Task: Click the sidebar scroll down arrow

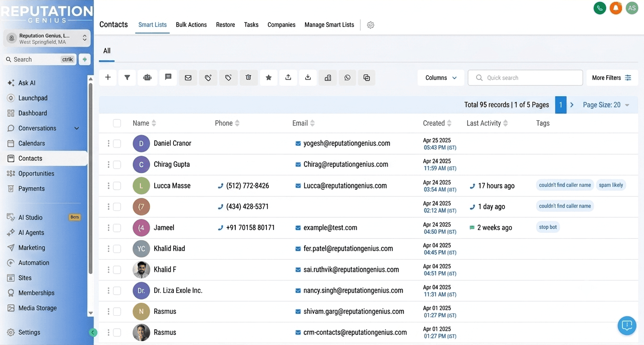Action: point(91,313)
